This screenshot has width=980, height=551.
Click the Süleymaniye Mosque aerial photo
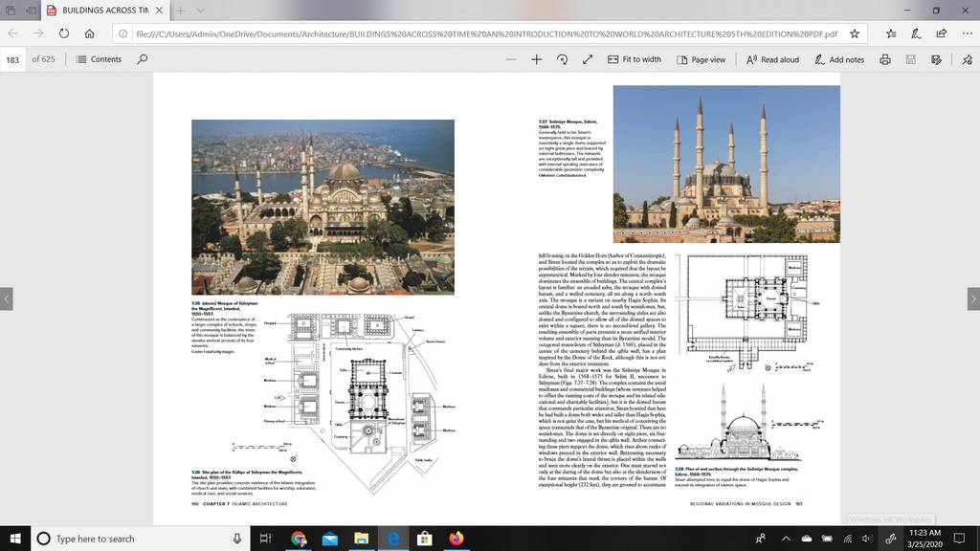click(x=323, y=207)
